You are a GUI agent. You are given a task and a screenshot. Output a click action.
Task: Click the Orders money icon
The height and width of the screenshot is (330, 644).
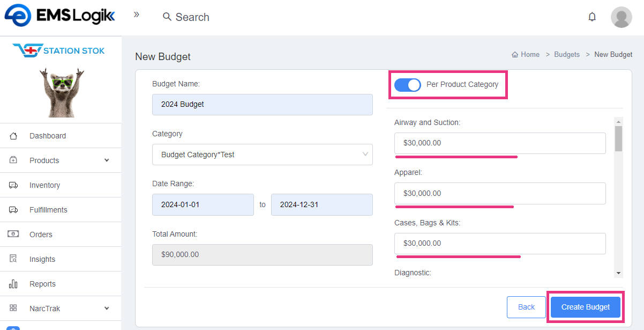pos(14,234)
